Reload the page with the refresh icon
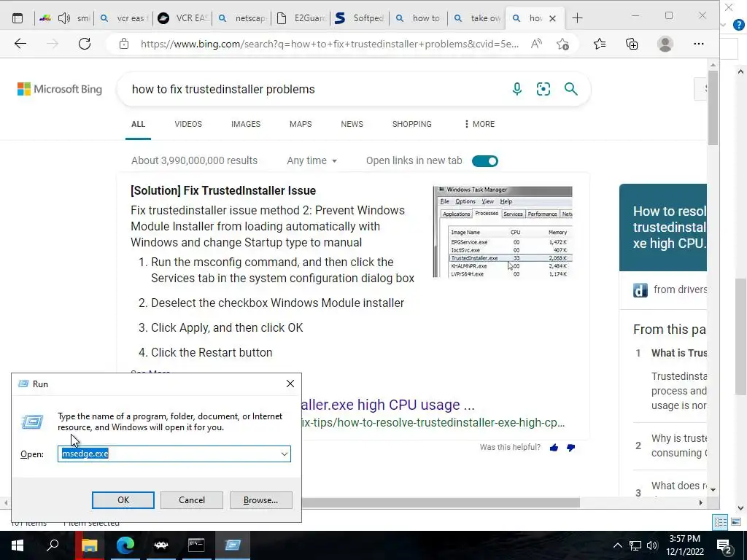The width and height of the screenshot is (747, 560). (x=85, y=44)
